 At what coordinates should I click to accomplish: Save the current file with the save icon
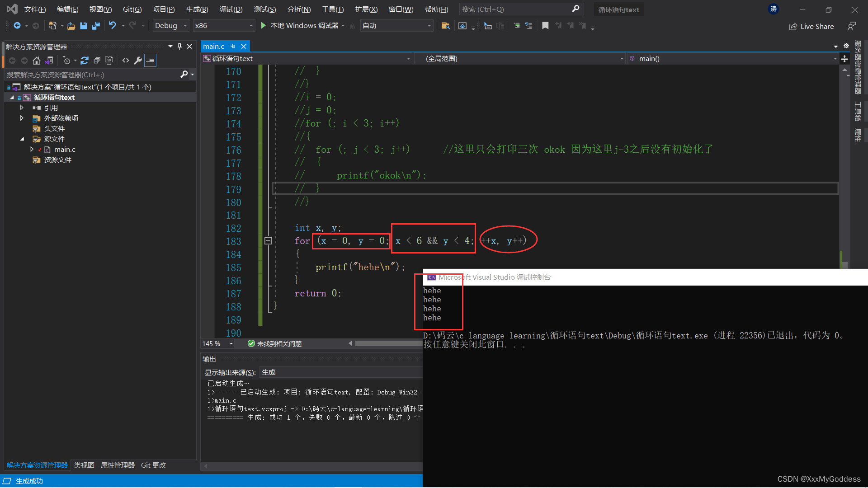coord(83,26)
